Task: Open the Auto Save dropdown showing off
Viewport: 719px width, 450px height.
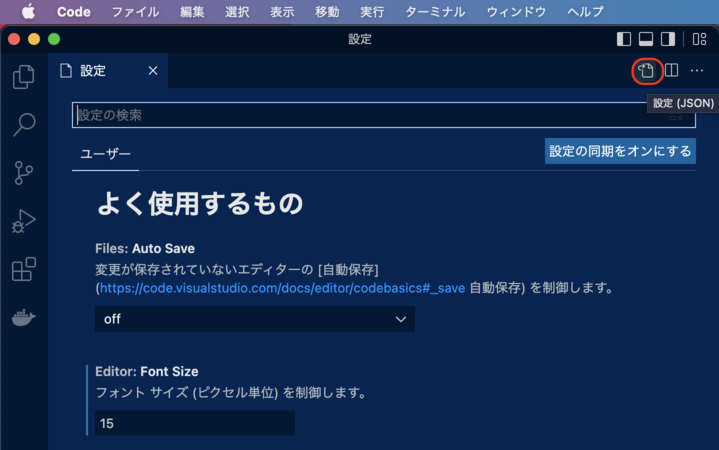Action: pos(255,319)
